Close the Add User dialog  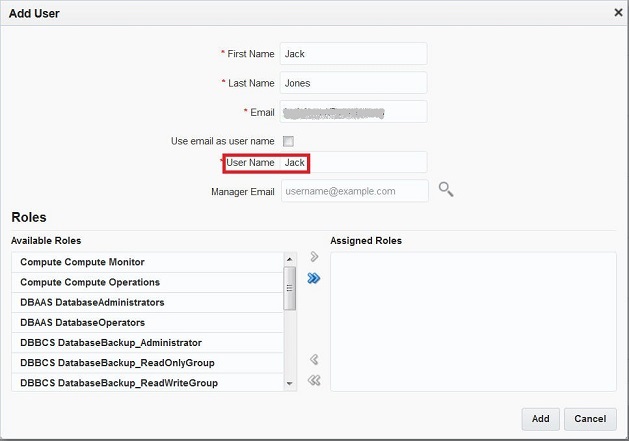coord(619,12)
